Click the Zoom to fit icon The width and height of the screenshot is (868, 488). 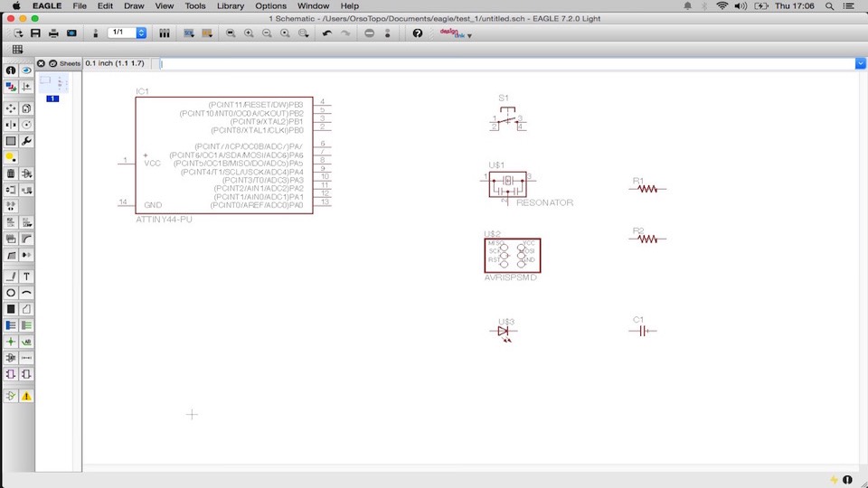tap(231, 33)
